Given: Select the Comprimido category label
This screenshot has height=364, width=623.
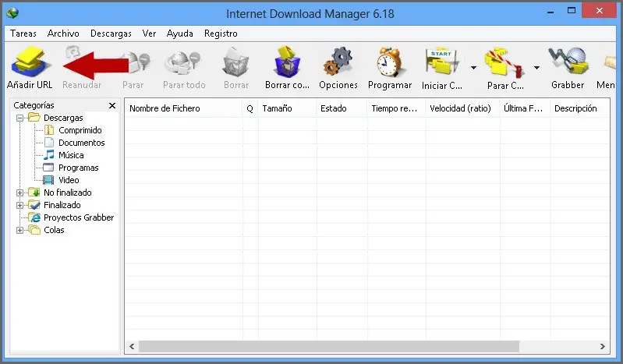Looking at the screenshot, I should pos(80,130).
